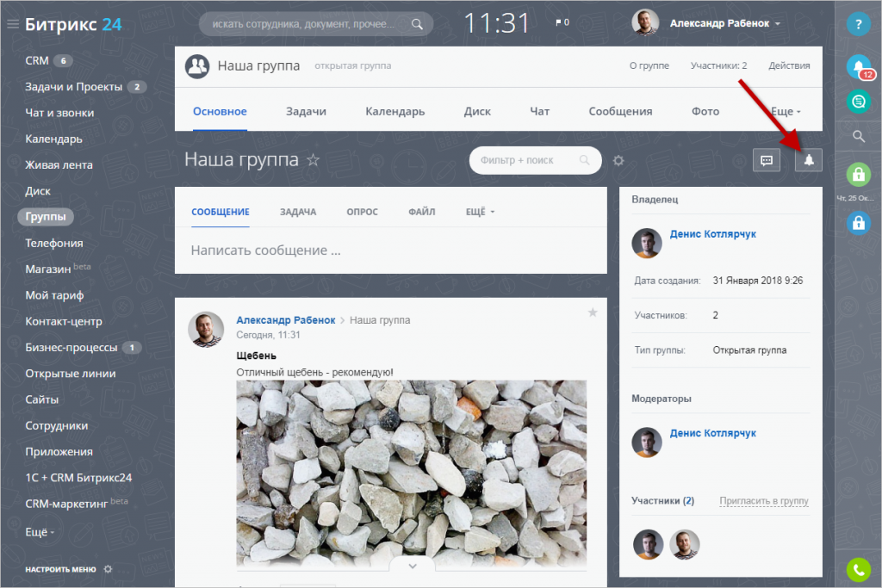This screenshot has height=588, width=882.
Task: Select the ОПРОС tab in composer
Action: pos(362,212)
